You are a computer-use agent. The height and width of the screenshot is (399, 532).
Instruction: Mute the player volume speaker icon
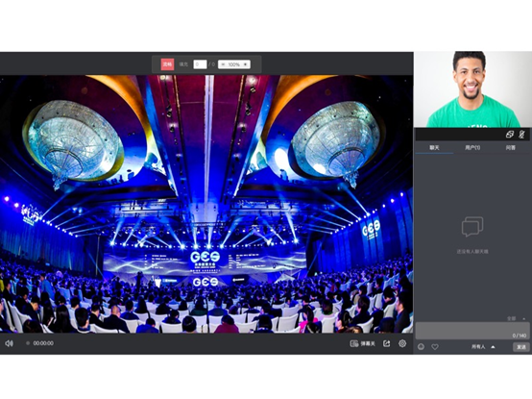pos(10,343)
